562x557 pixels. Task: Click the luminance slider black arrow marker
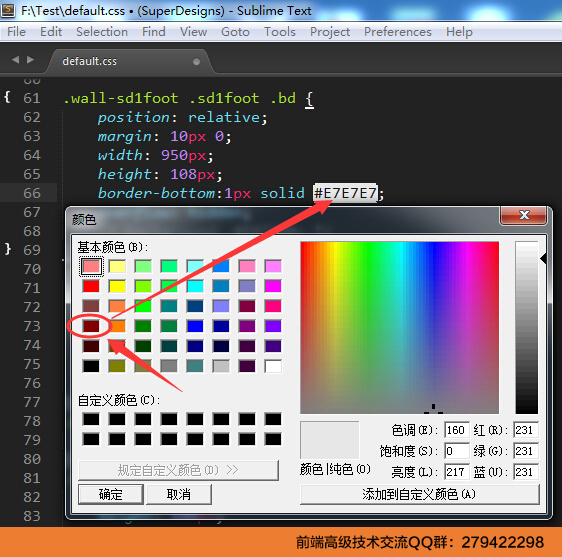coord(543,258)
